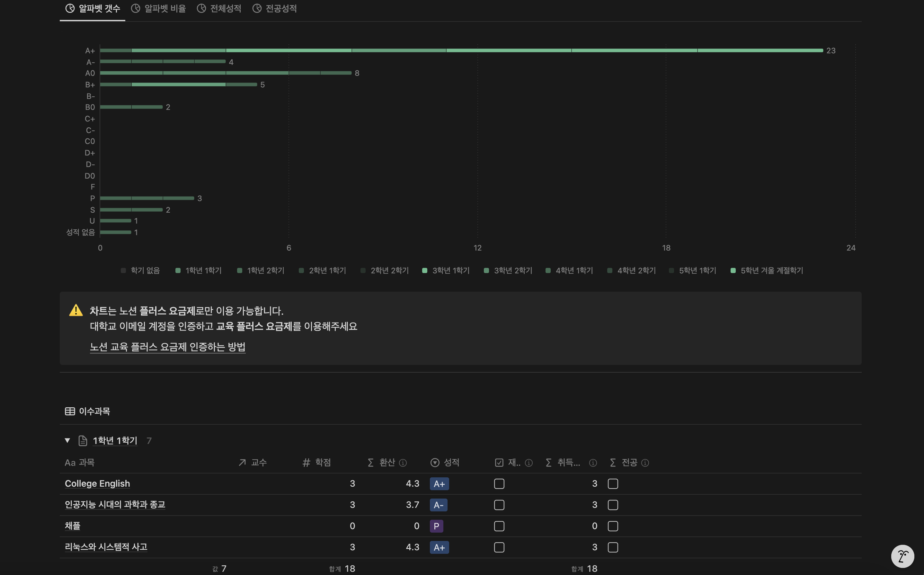Open the floating help assistant icon

tap(902, 556)
